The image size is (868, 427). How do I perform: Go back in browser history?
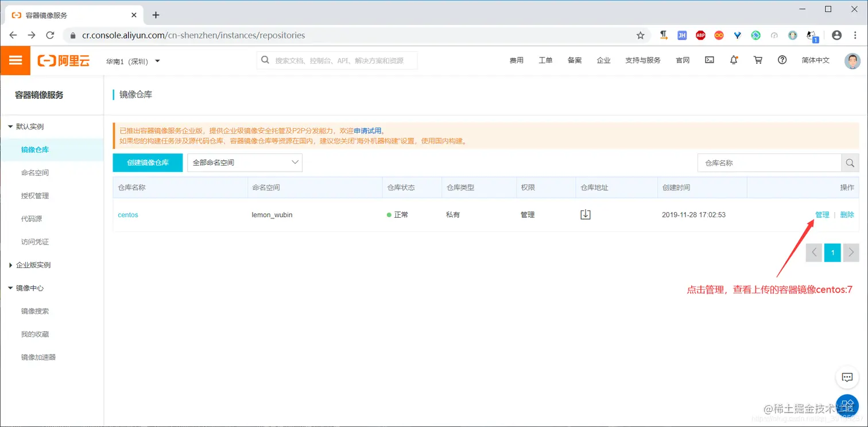click(13, 35)
